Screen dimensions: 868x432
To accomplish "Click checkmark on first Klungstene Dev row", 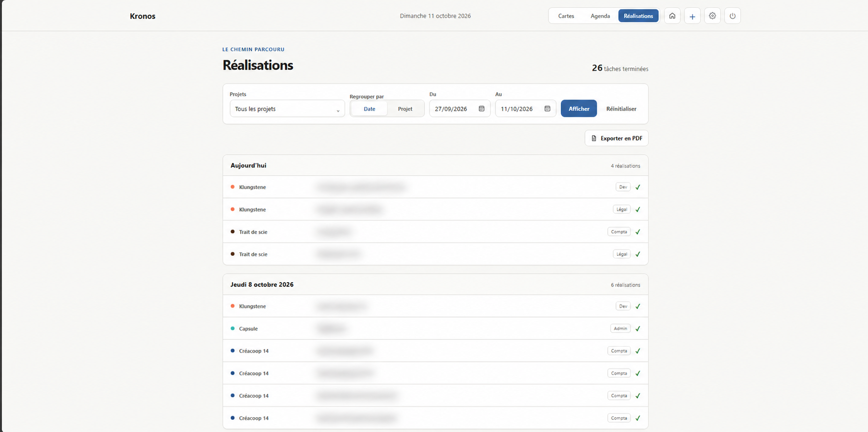I will [x=637, y=187].
